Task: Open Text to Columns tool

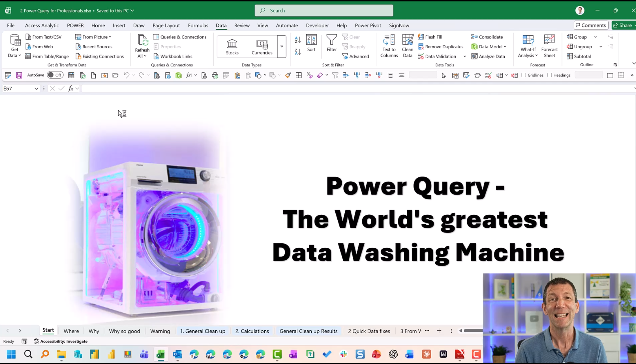Action: [x=389, y=46]
